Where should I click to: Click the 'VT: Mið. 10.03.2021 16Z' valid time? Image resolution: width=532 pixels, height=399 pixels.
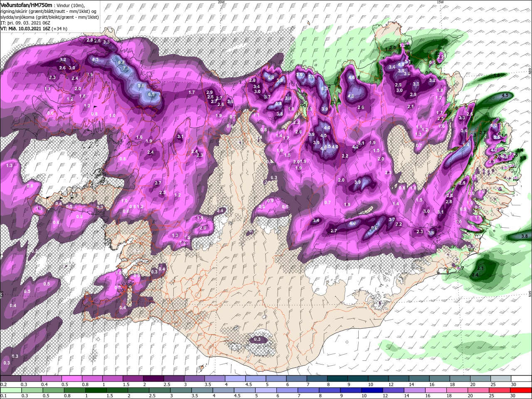(25, 29)
